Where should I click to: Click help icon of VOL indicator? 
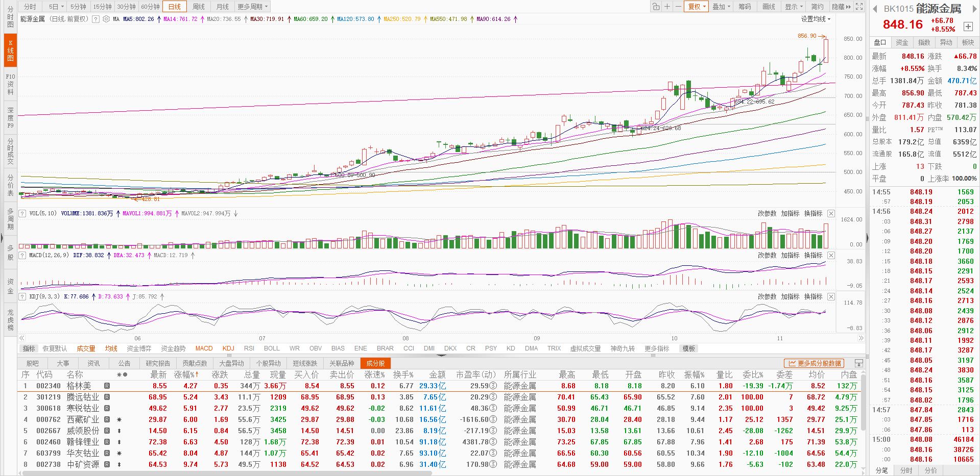click(x=22, y=213)
